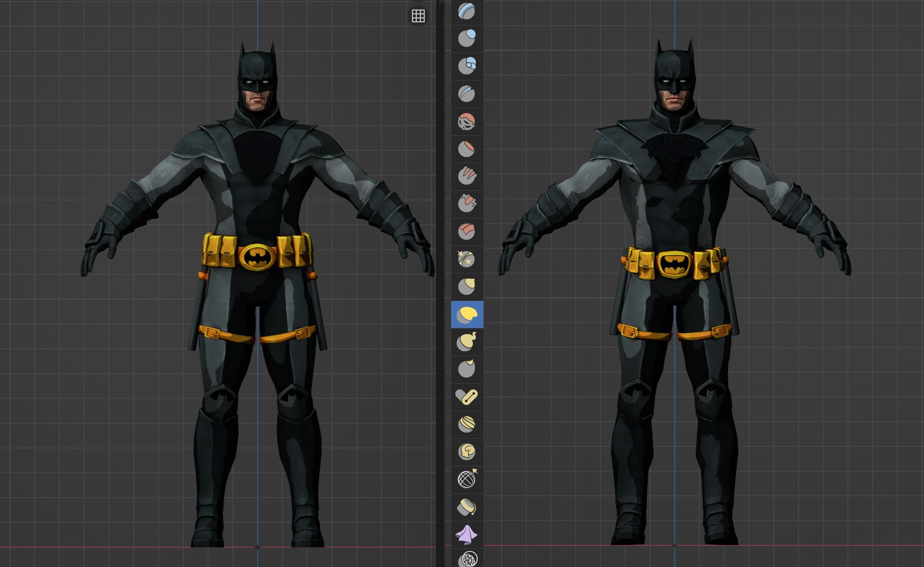Select the Grab sculpt brush
Image resolution: width=924 pixels, height=567 pixels.
(x=467, y=287)
